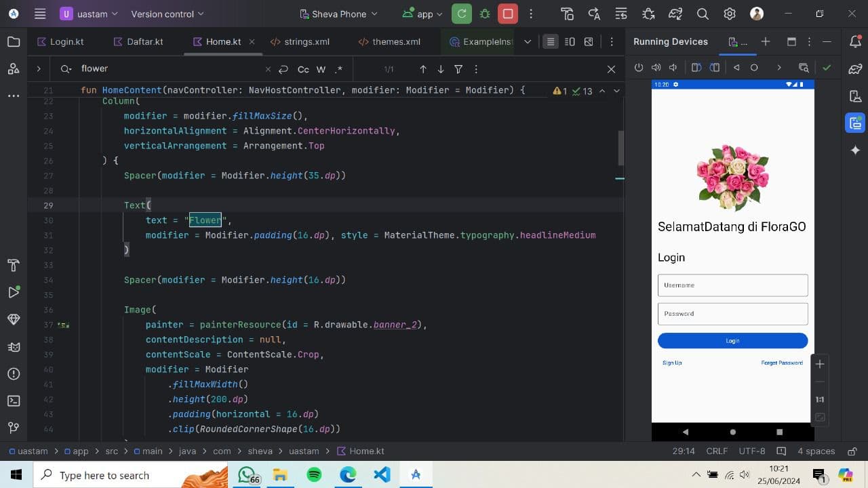
Task: Open the Project folder tool window
Action: pos(14,42)
